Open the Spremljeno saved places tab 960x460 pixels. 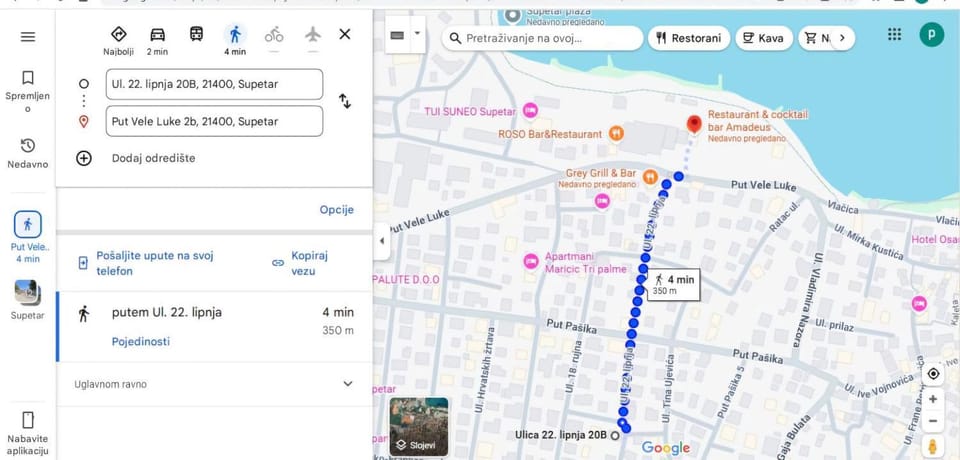point(28,90)
